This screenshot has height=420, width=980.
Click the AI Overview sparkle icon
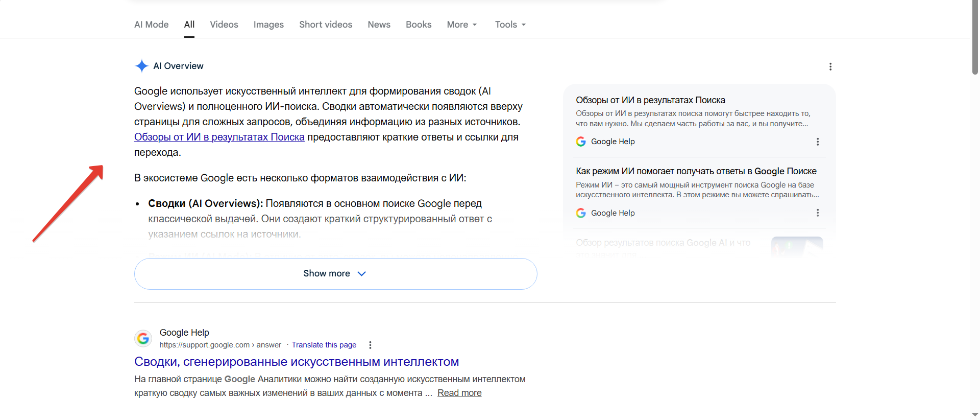[x=141, y=66]
